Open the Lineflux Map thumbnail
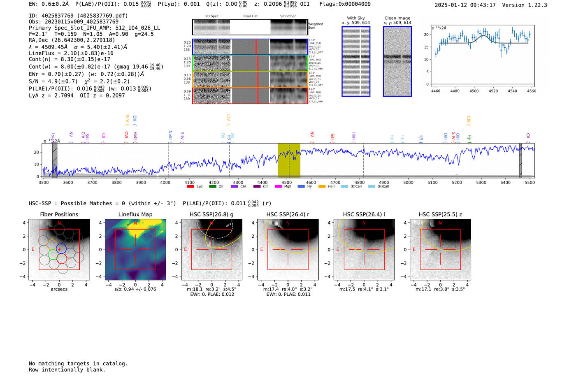The height and width of the screenshot is (392, 576). click(x=135, y=250)
